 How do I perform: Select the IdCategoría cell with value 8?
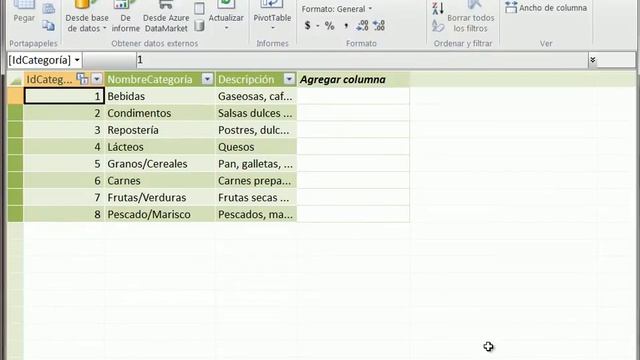click(x=64, y=214)
